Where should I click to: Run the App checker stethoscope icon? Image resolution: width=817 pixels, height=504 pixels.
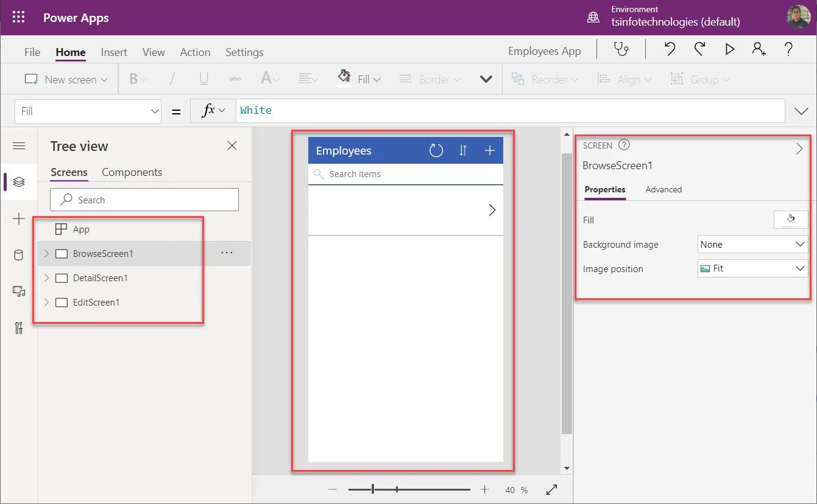pyautogui.click(x=621, y=49)
